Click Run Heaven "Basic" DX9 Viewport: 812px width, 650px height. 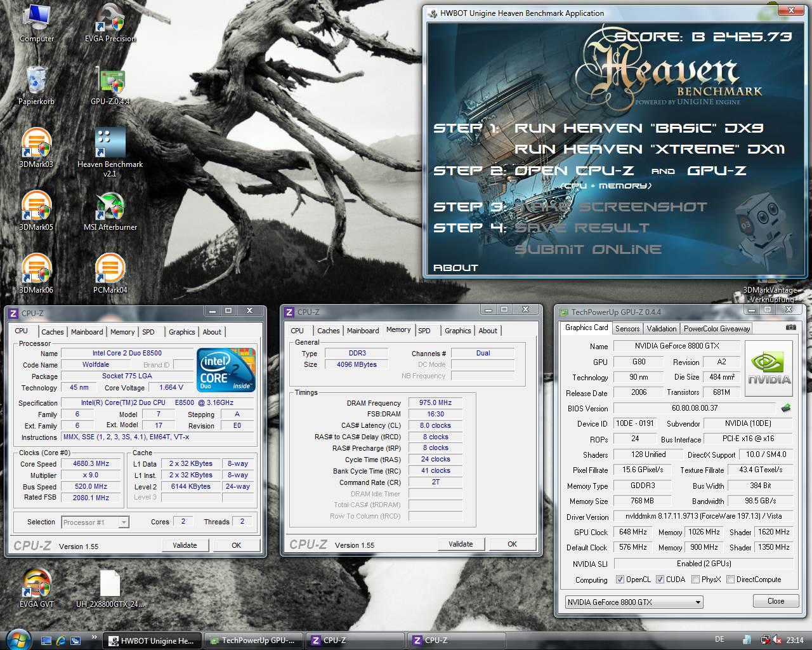[x=639, y=128]
